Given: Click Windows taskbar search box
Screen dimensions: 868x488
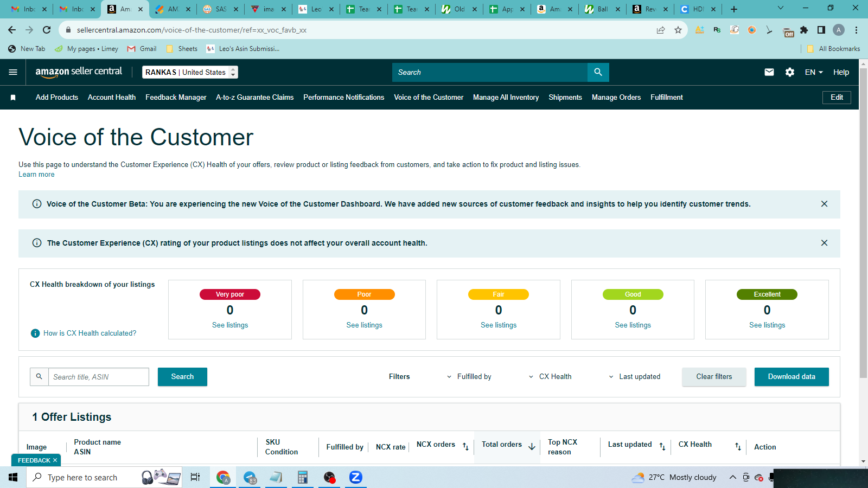Looking at the screenshot, I should [104, 477].
